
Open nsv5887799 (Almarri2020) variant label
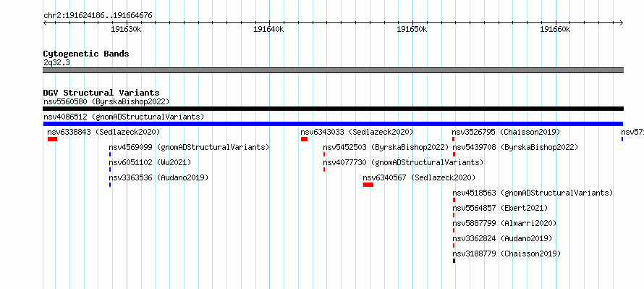tap(504, 223)
